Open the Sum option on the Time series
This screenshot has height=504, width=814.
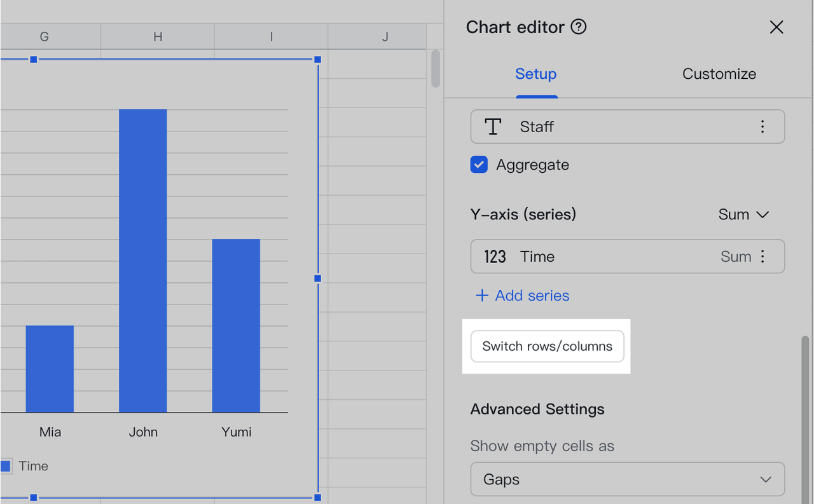coord(735,257)
